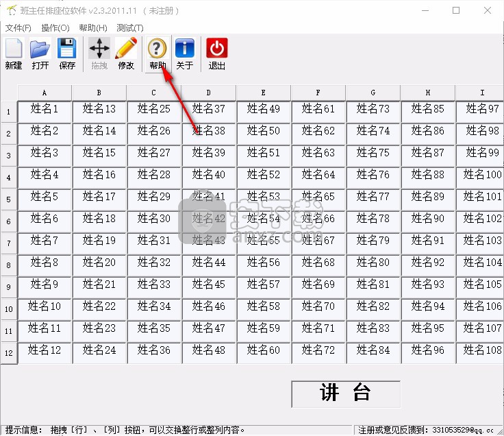Click column header F
This screenshot has width=504, height=436.
(318, 93)
